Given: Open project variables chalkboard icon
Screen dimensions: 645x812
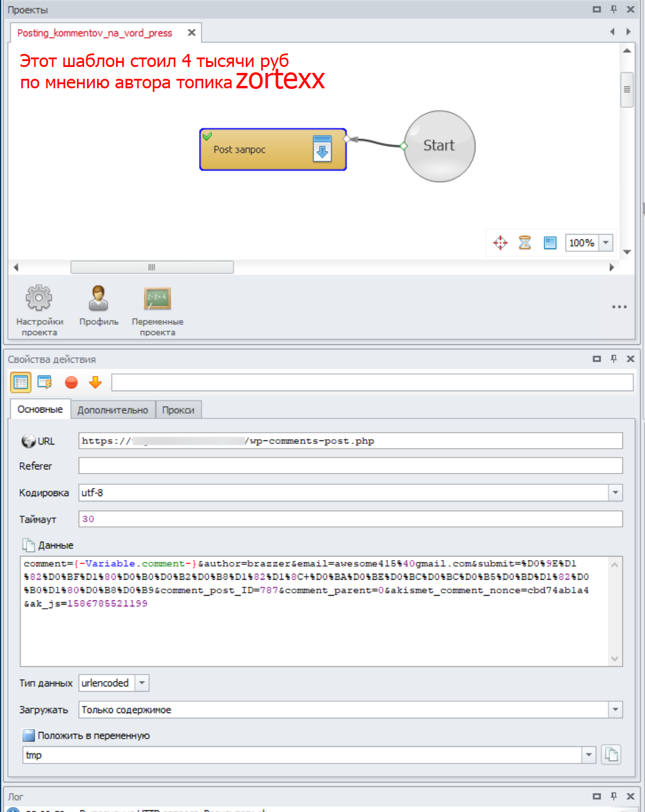Looking at the screenshot, I should 158,298.
